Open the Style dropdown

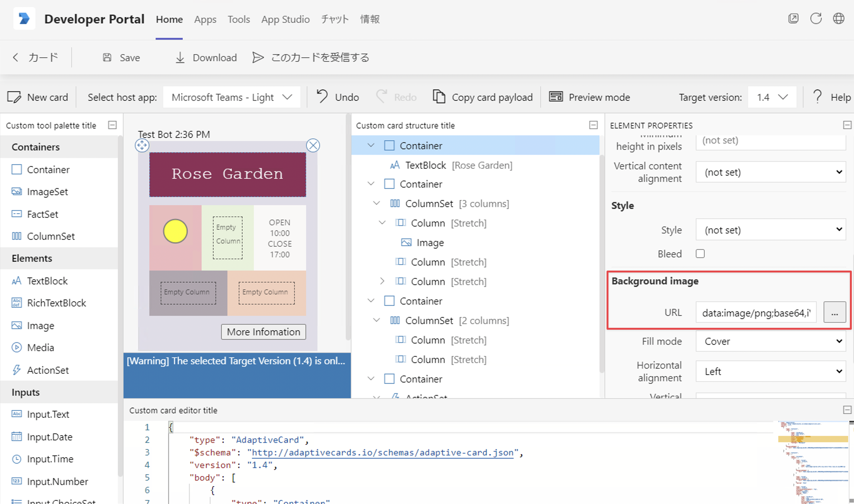(x=771, y=230)
